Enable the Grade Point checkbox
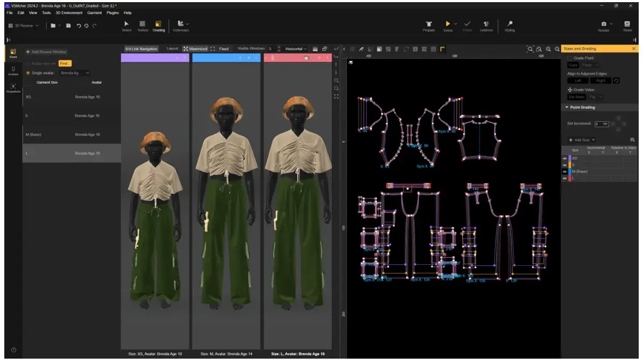 (x=570, y=58)
